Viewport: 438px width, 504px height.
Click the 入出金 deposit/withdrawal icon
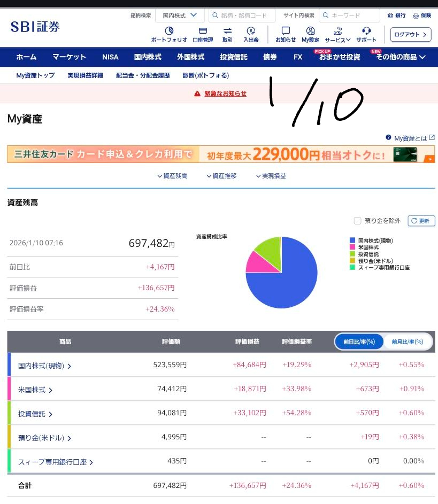coord(251,32)
